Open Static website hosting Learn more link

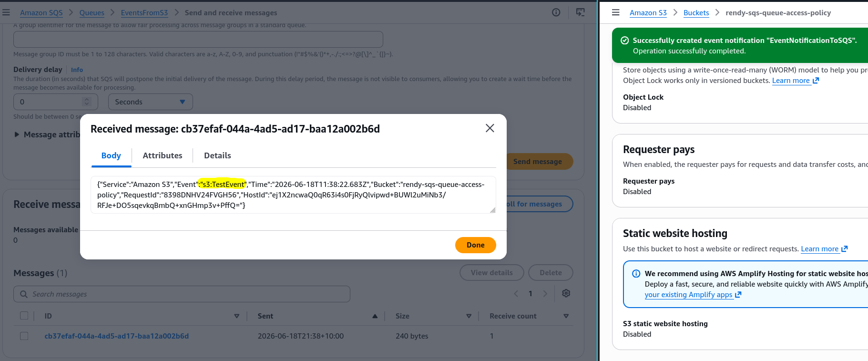[819, 249]
